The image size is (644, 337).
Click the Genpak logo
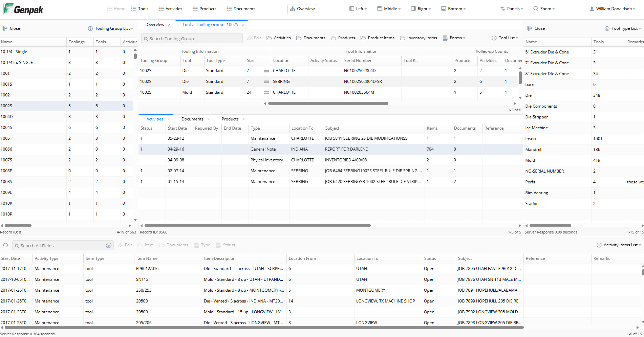(24, 9)
